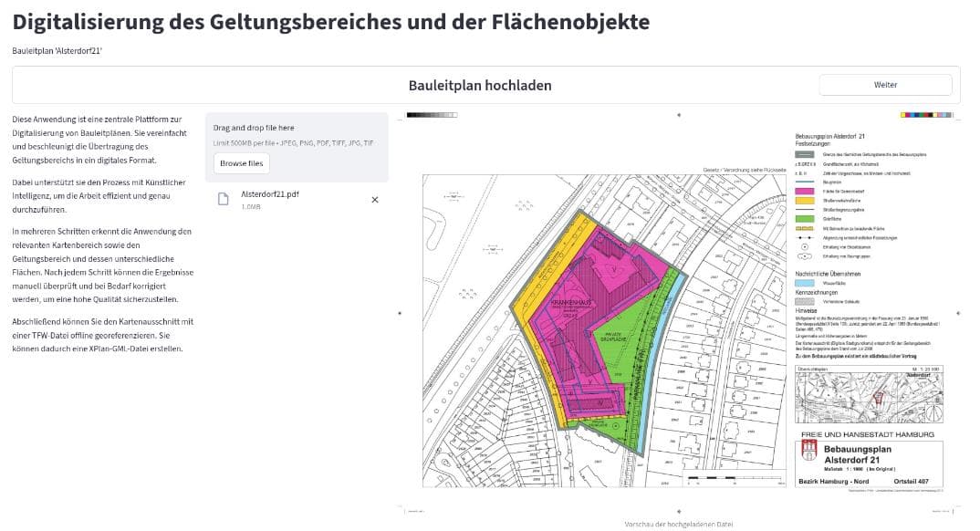
Task: Click the Weiter button
Action: point(885,85)
